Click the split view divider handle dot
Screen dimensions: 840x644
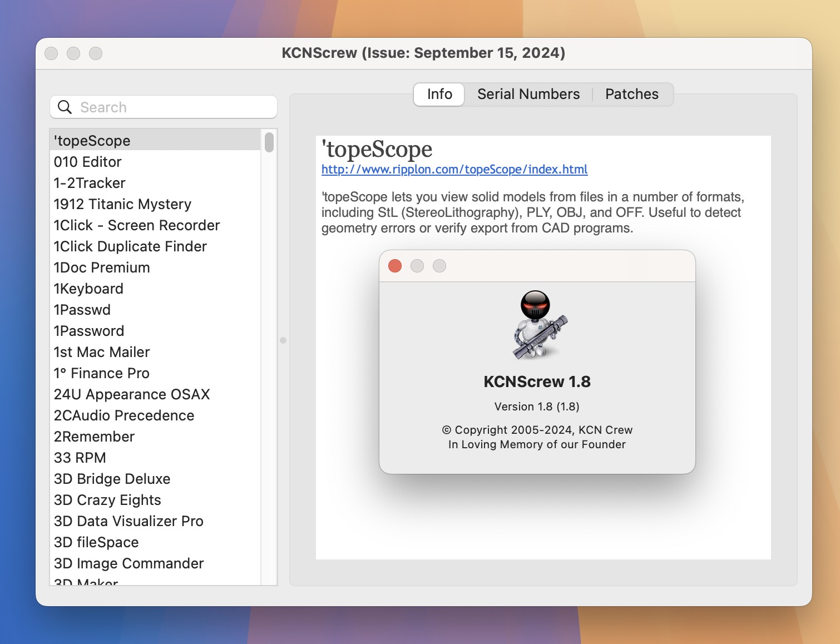(x=283, y=340)
